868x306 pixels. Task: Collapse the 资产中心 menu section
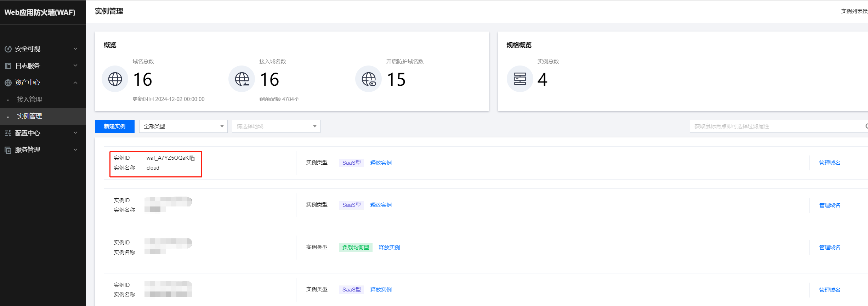pos(75,83)
